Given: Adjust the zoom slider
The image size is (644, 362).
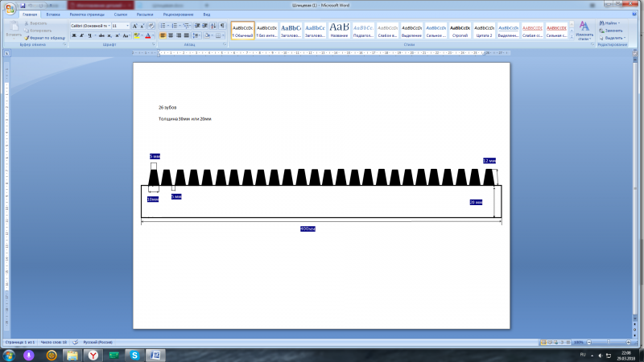Looking at the screenshot, I should 609,343.
